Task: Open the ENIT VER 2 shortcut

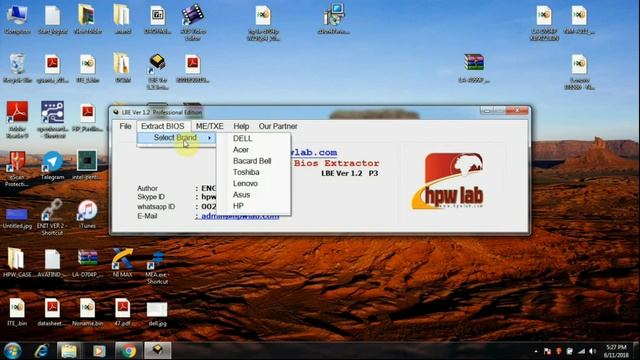Action: coord(52,217)
